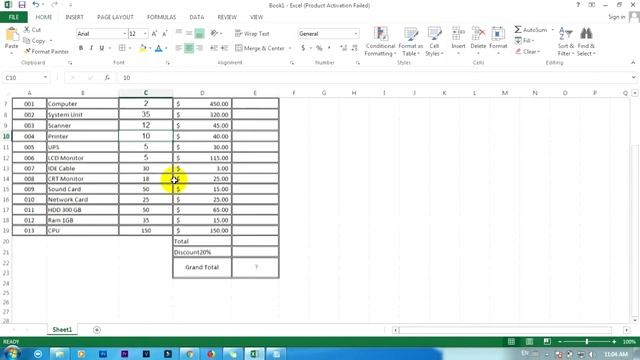640x360 pixels.
Task: Apply Accounting Number Format dollar sign
Action: coord(303,48)
